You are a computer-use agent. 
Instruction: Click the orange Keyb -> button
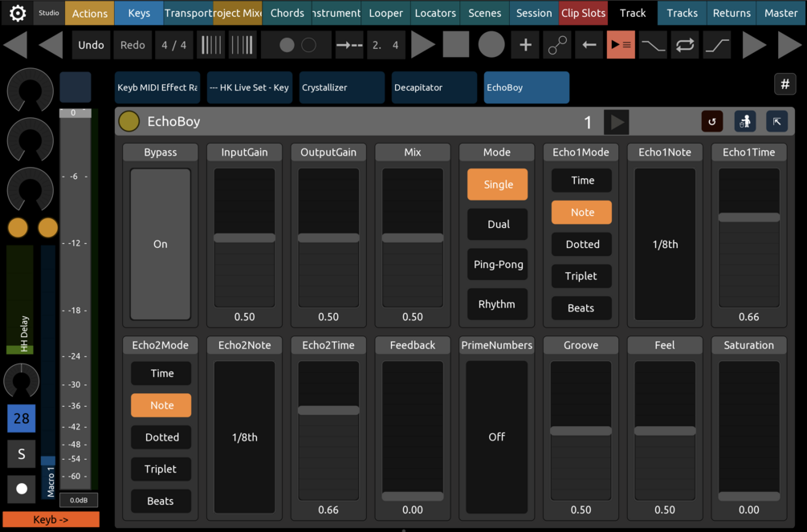[x=51, y=520]
